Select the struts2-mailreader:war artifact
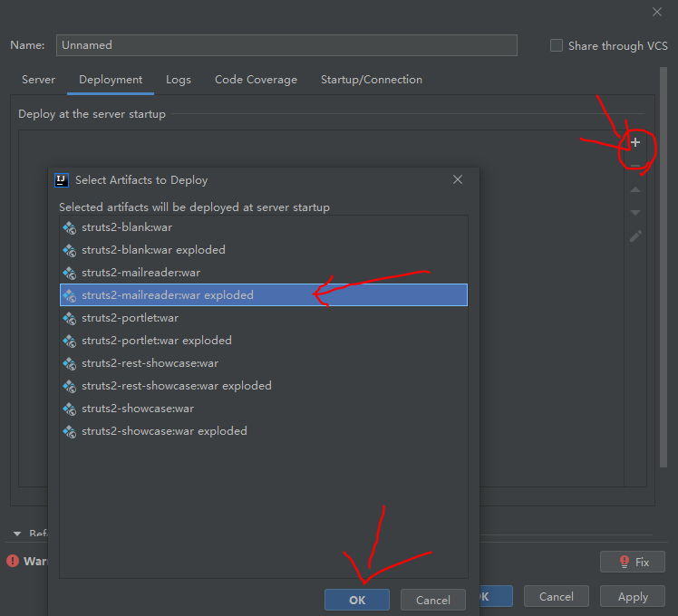 [264, 273]
